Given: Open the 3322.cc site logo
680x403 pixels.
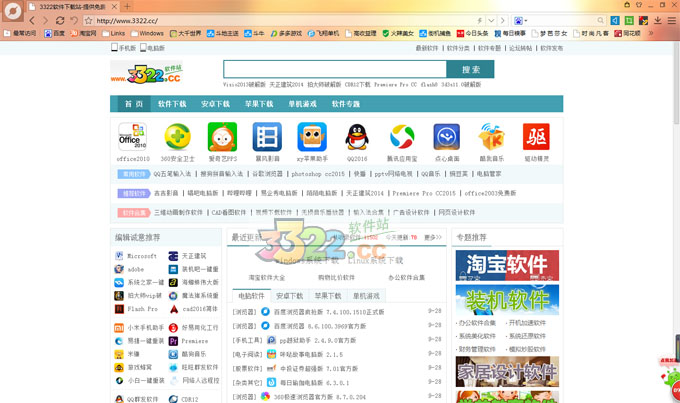Looking at the screenshot, I should tap(146, 73).
